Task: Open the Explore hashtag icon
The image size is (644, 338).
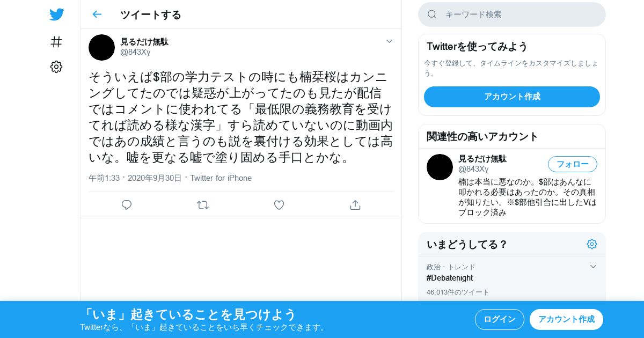Action: (56, 42)
